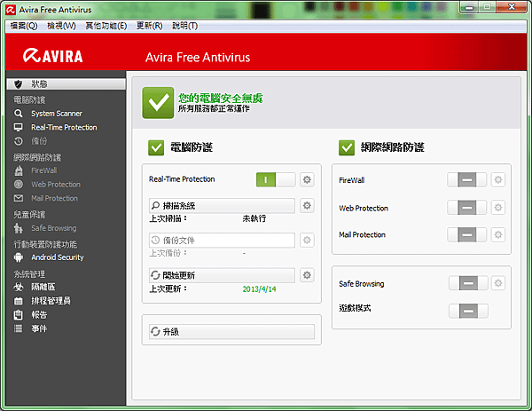Open Real-Time Protection from the sidebar
The height and width of the screenshot is (411, 532).
coord(64,127)
